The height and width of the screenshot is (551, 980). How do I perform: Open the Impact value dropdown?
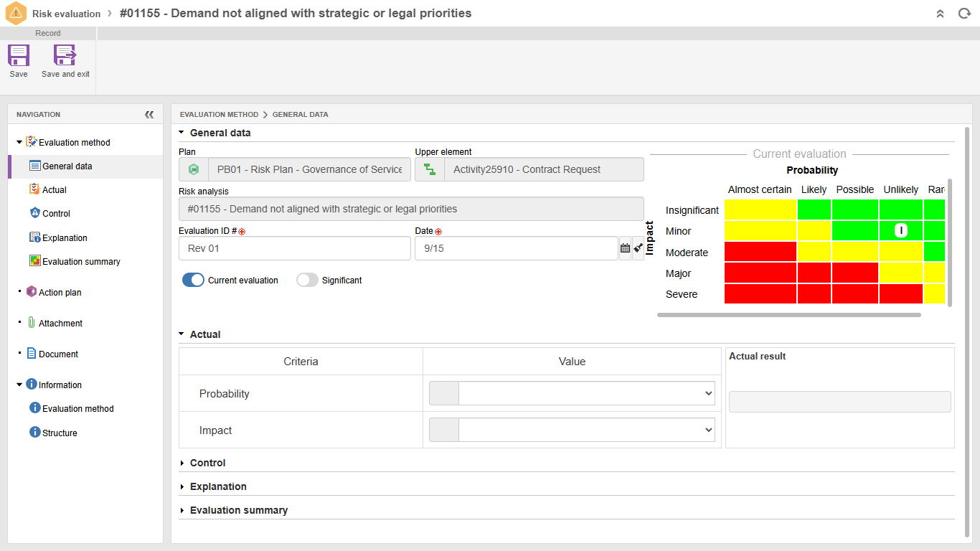tap(586, 430)
